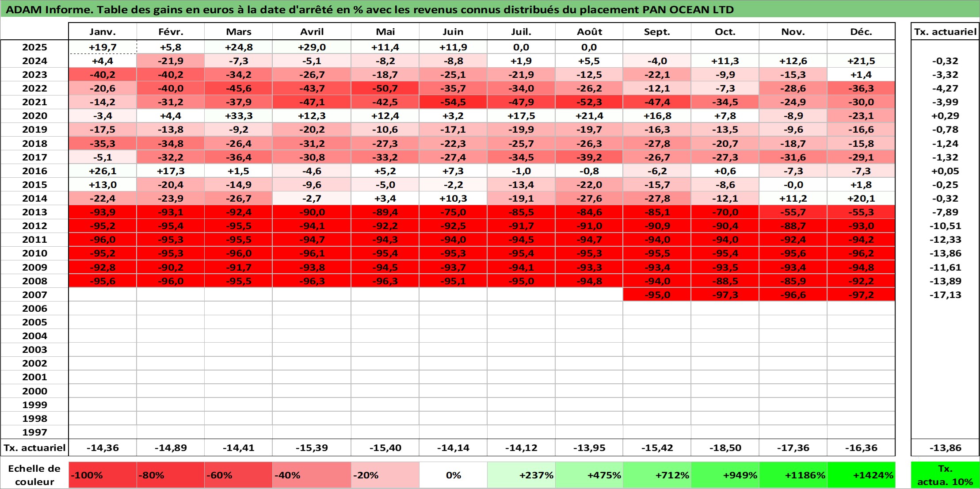The width and height of the screenshot is (980, 489).
Task: Click the -20,2 cell in row 2019
Action: (312, 130)
